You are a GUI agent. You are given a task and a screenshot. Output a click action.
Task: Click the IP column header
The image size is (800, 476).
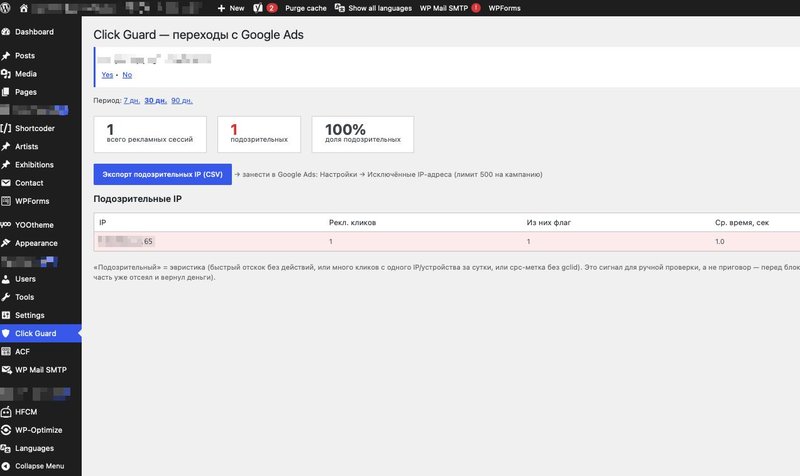point(103,222)
